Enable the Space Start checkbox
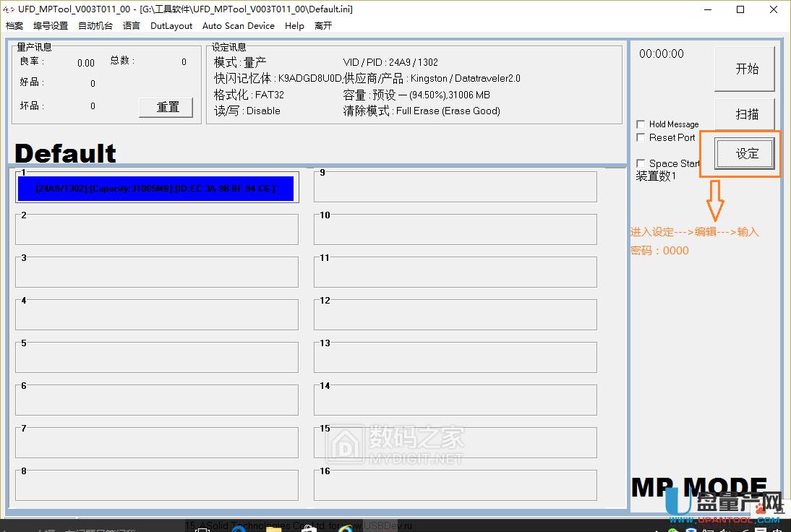This screenshot has height=532, width=791. (x=641, y=163)
